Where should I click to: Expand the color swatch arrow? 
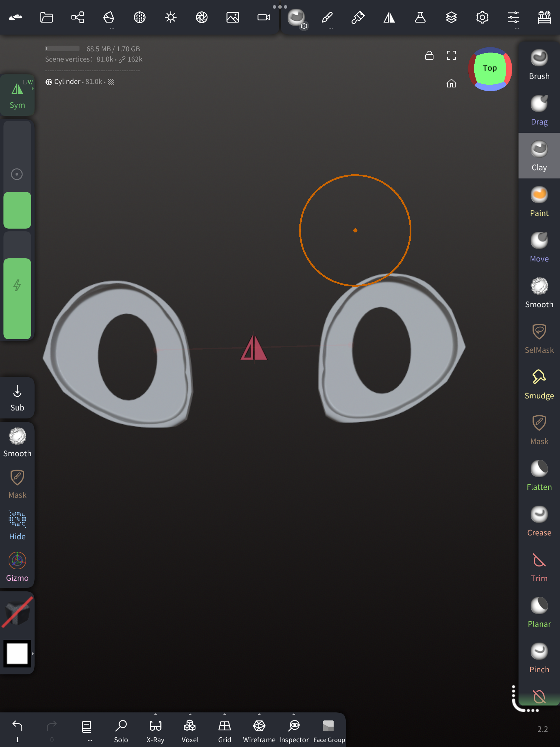coord(32,654)
